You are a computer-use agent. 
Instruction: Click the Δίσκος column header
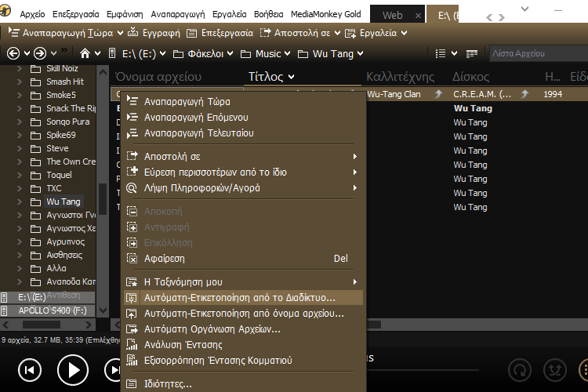pyautogui.click(x=470, y=77)
